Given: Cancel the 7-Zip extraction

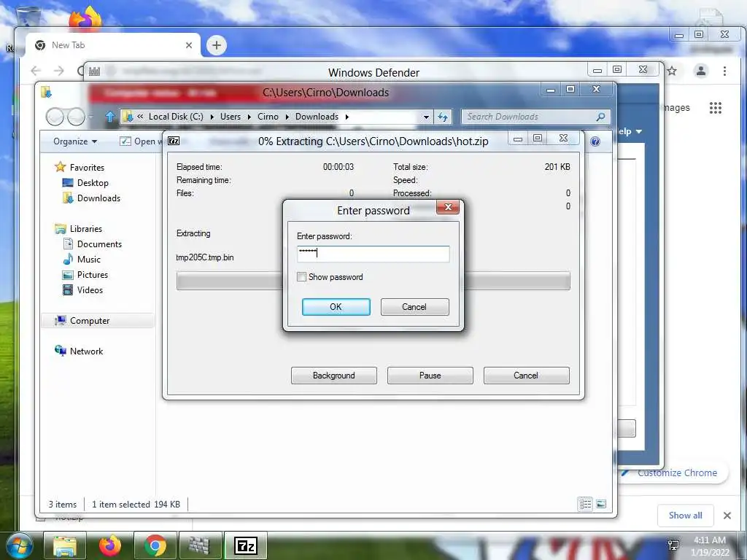Looking at the screenshot, I should tap(527, 376).
